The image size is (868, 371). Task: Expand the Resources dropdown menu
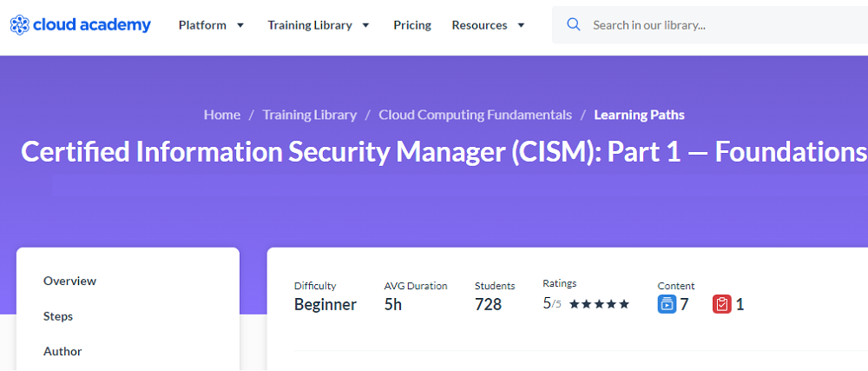point(489,25)
